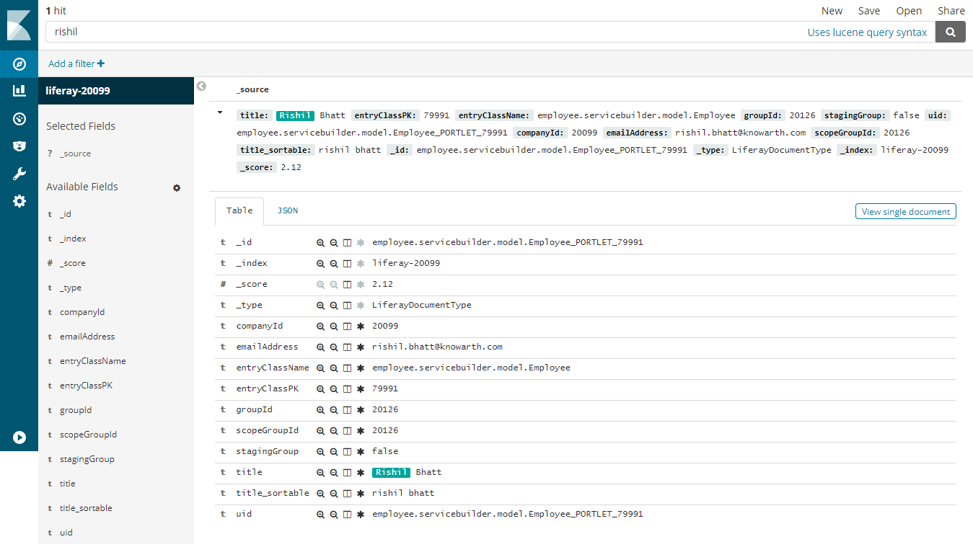973x560 pixels.
Task: Click the _source column header
Action: click(252, 89)
